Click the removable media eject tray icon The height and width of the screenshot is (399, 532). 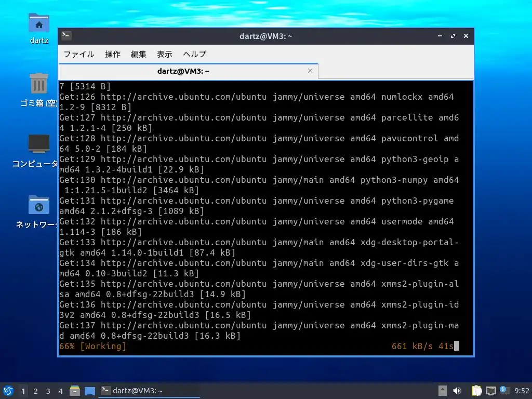[443, 391]
